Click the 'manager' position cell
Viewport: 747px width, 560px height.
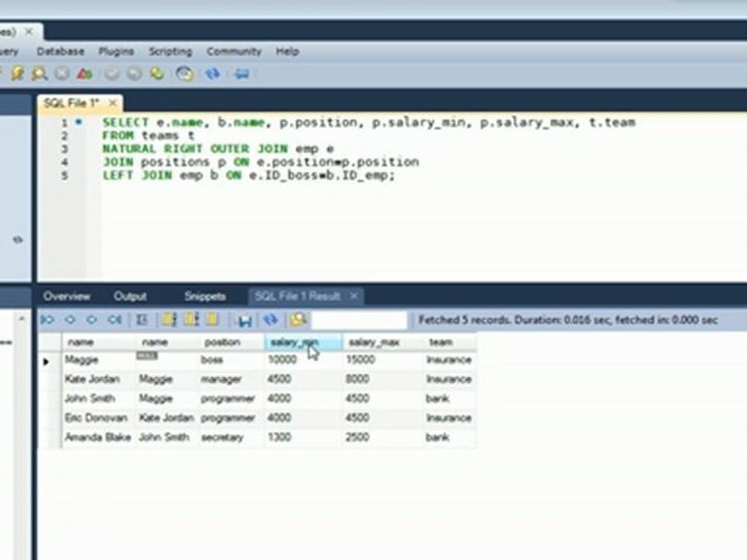[232, 380]
